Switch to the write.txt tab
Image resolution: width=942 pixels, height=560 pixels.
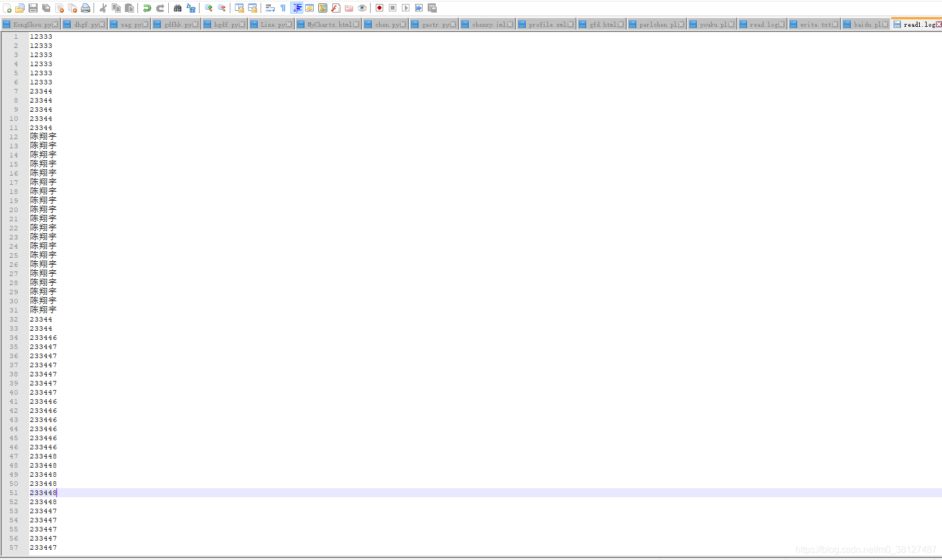click(x=814, y=25)
